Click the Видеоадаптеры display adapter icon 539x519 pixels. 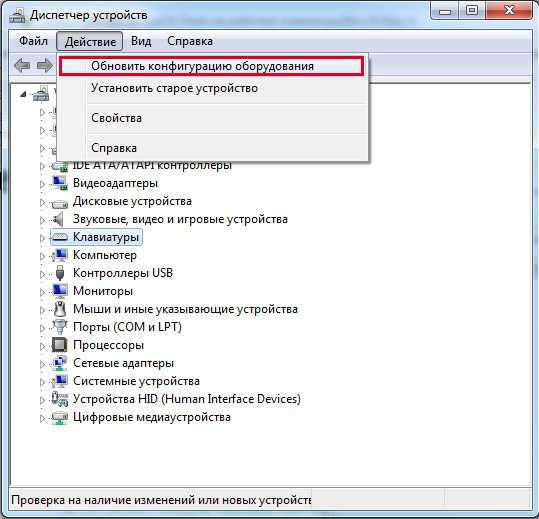[x=59, y=183]
